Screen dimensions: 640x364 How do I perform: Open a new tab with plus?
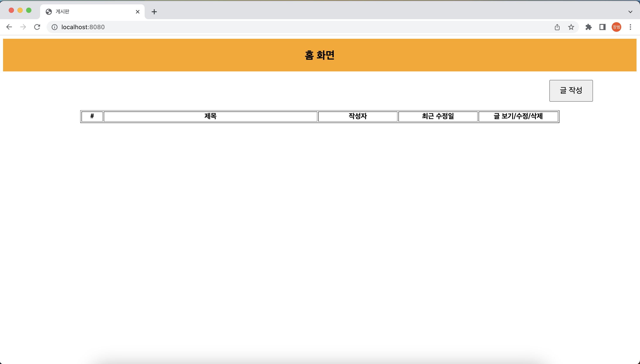click(154, 12)
